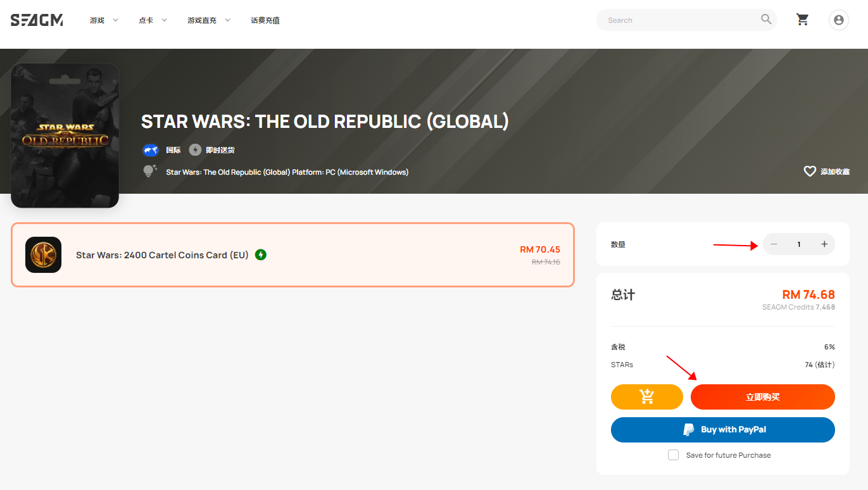Image resolution: width=868 pixels, height=490 pixels.
Task: Click the globe 国际 region icon
Action: pos(150,150)
